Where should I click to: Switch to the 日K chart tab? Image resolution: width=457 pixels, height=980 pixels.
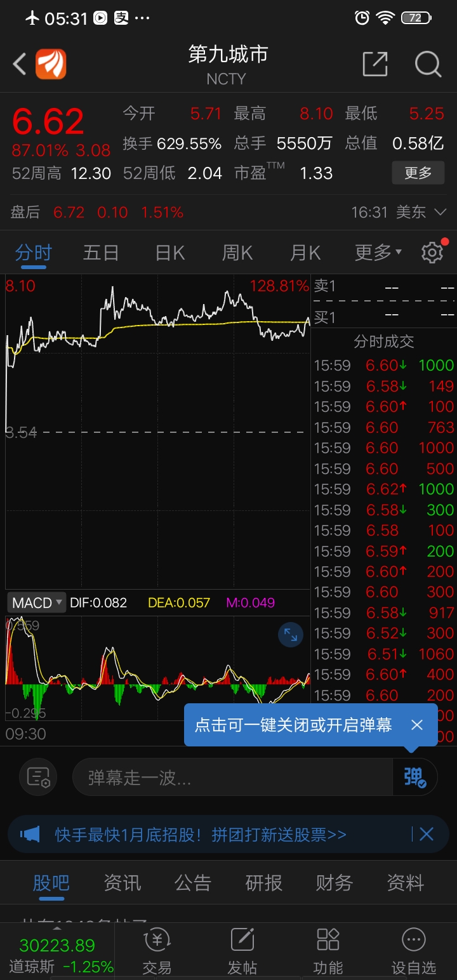[x=169, y=253]
